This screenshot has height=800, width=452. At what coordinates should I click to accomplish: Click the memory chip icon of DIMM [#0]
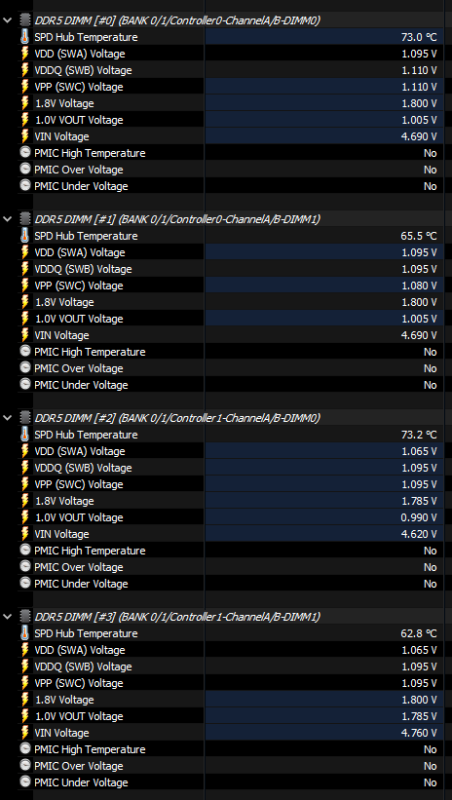(25, 20)
